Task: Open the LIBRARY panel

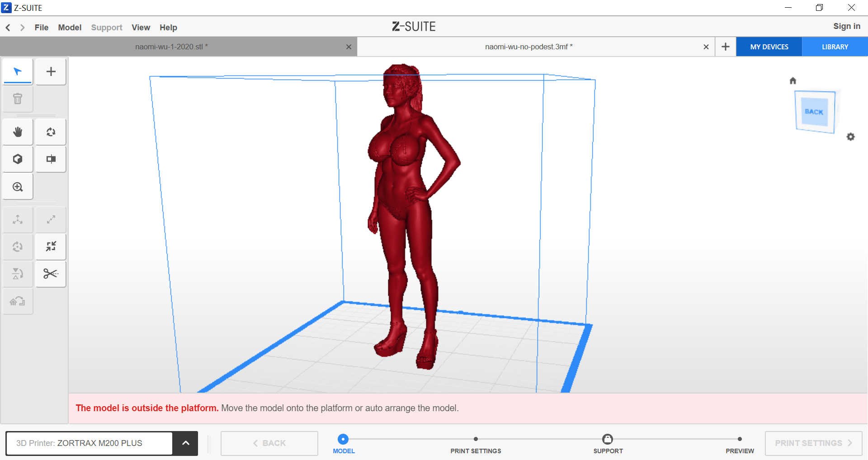Action: [x=835, y=47]
